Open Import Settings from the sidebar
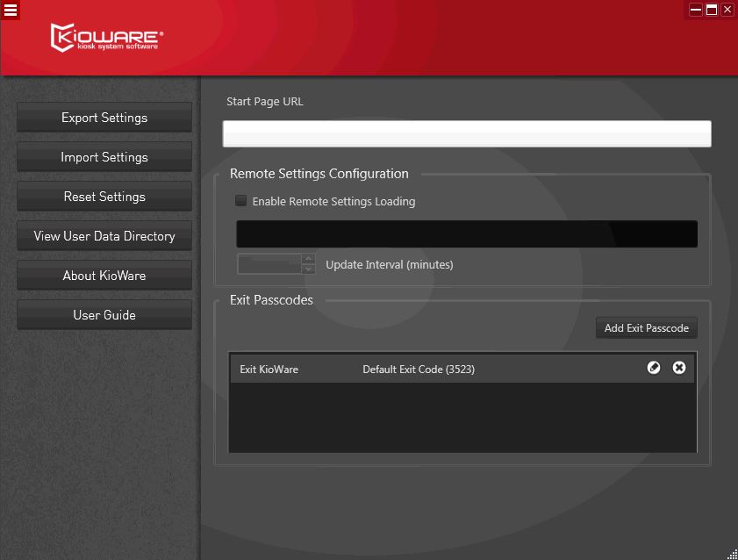 pyautogui.click(x=104, y=157)
